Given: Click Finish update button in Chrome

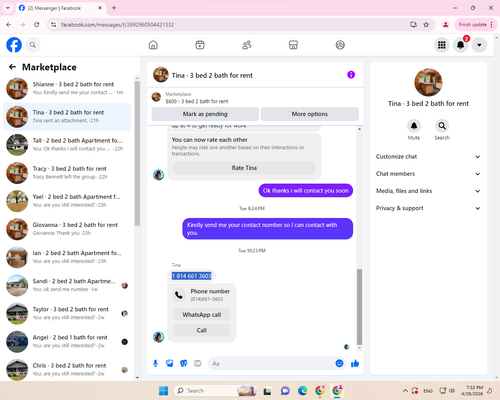Looking at the screenshot, I should [x=476, y=25].
